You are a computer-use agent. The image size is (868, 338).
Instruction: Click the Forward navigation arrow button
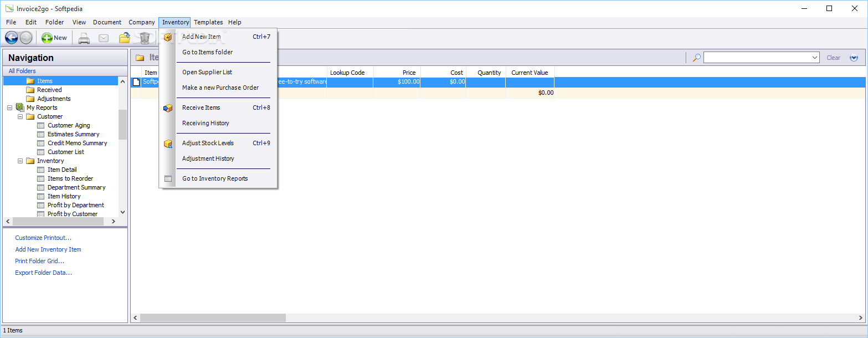click(26, 38)
